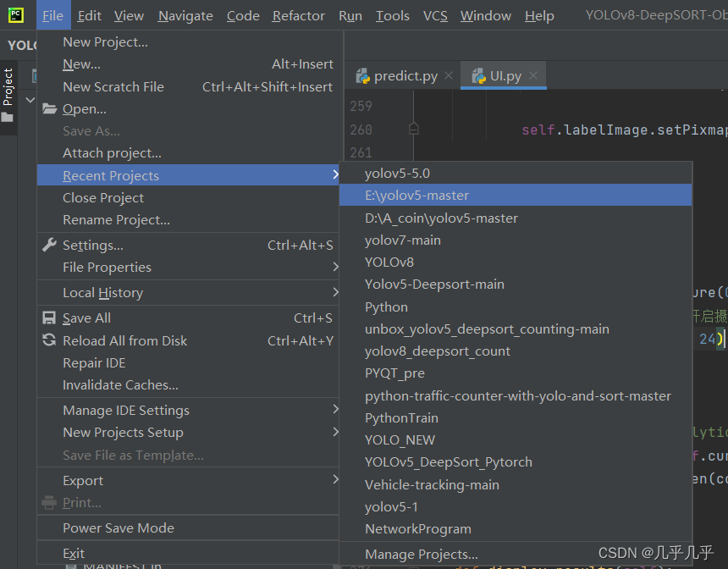Open recent project yolov5-1
This screenshot has width=728, height=569.
[x=516, y=506]
